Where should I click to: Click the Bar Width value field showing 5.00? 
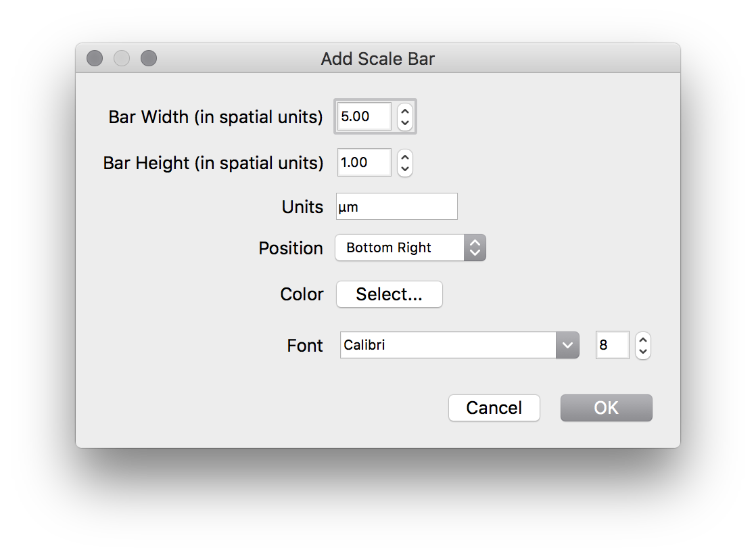(363, 116)
